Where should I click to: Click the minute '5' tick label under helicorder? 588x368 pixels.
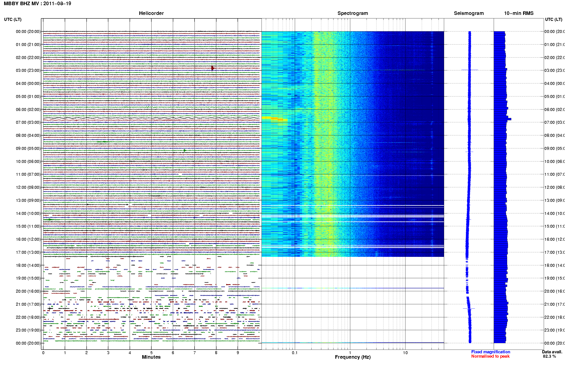click(x=151, y=353)
